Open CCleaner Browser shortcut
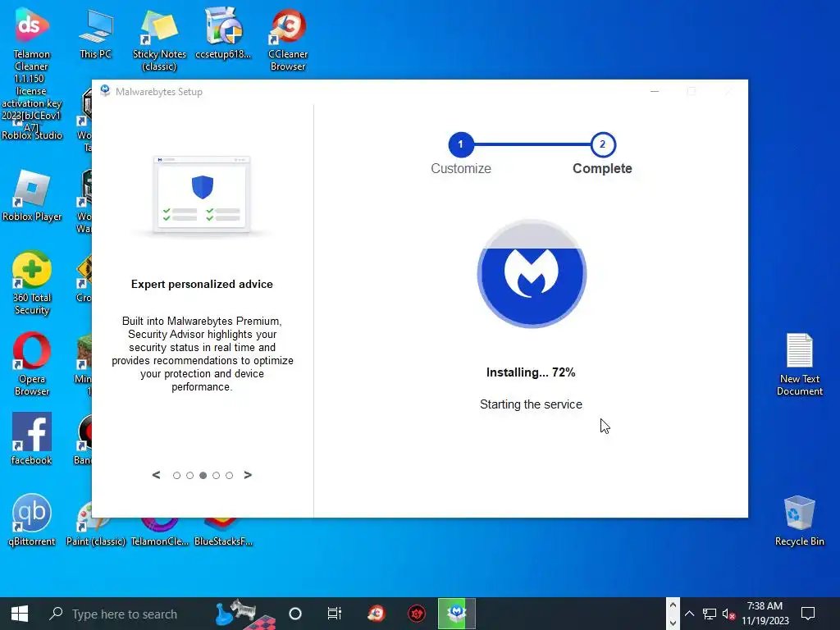Screen dimensions: 840x630 (x=288, y=39)
